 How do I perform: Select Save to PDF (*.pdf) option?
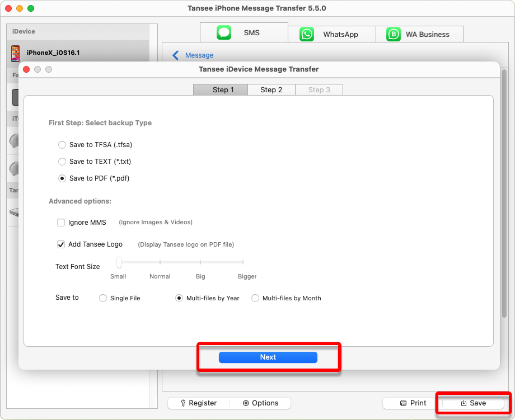tap(62, 178)
